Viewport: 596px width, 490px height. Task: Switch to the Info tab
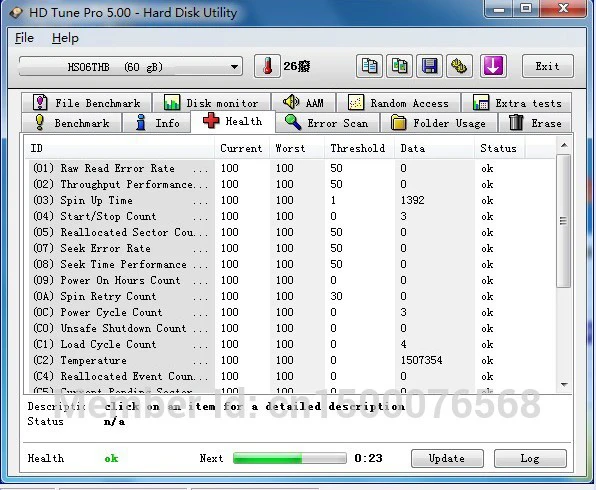coord(156,123)
